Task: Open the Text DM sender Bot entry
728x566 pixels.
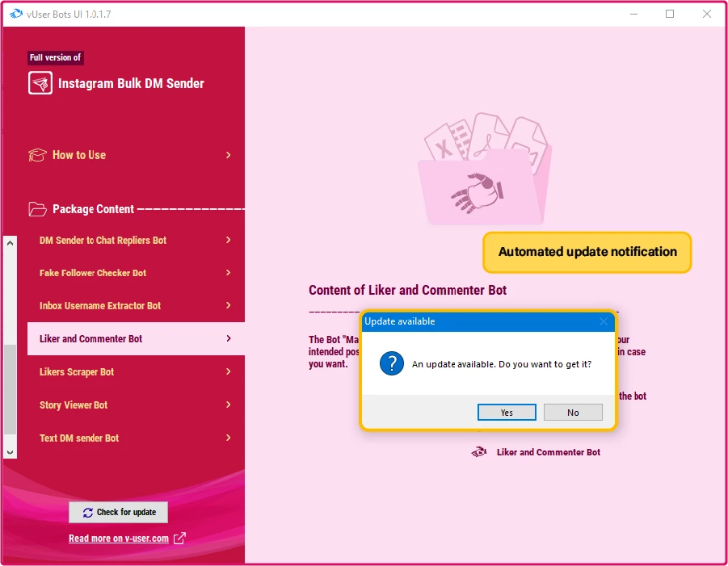Action: pos(136,438)
